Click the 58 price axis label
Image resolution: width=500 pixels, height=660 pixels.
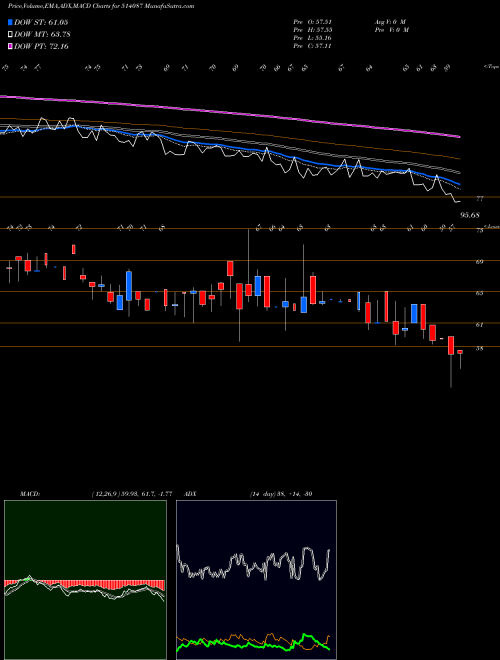(480, 348)
